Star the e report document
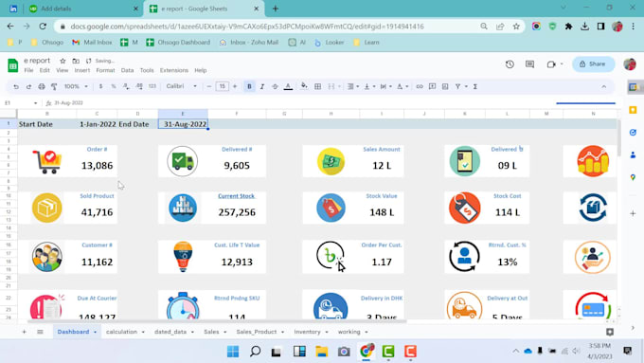644x363 pixels. 63,61
